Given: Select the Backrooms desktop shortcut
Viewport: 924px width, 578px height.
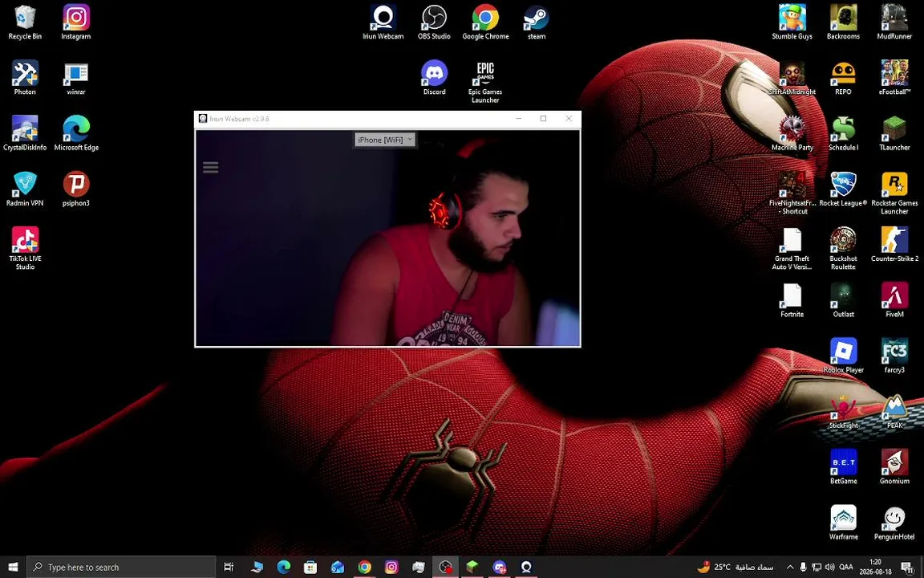Looking at the screenshot, I should point(843,22).
